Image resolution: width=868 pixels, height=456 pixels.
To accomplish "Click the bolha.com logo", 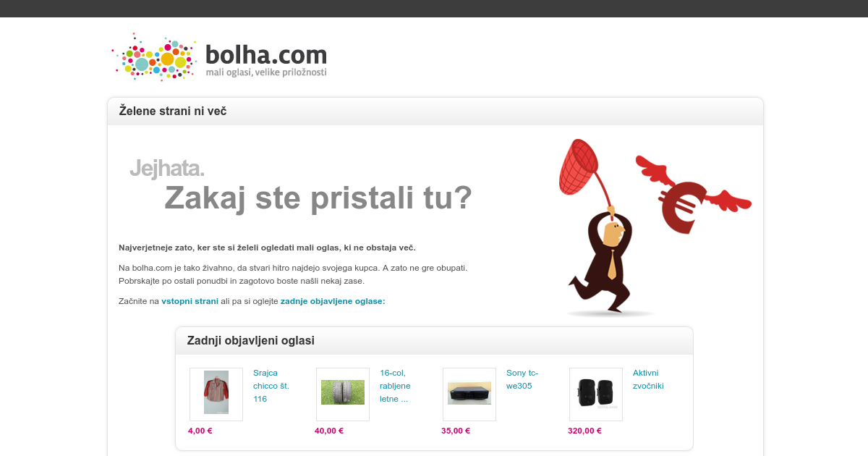I will coord(219,56).
